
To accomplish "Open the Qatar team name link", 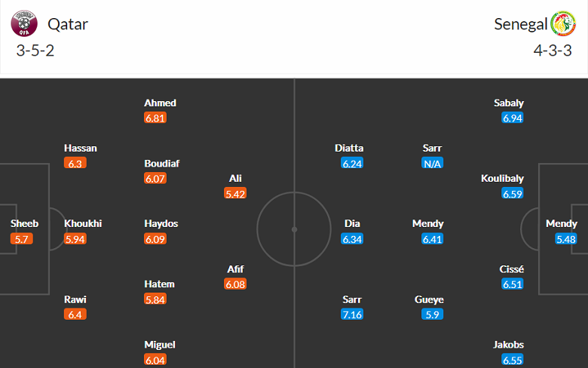I will [68, 24].
